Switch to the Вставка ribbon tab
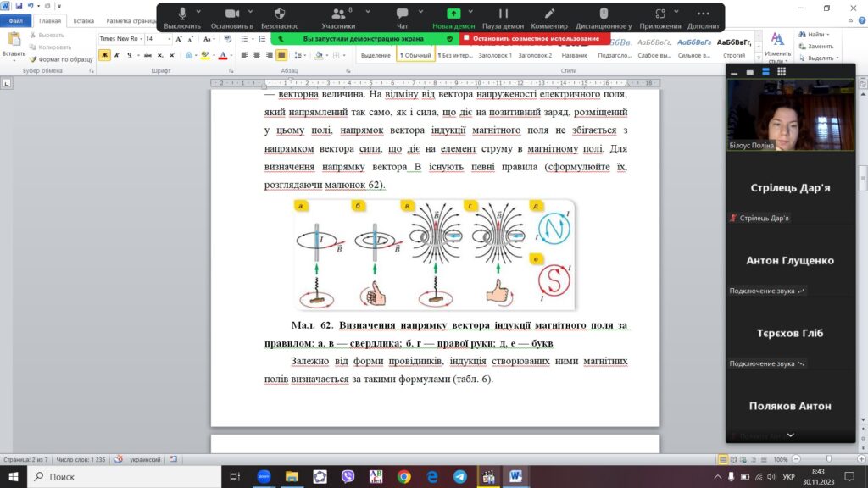Viewport: 868px width, 488px height. point(84,21)
